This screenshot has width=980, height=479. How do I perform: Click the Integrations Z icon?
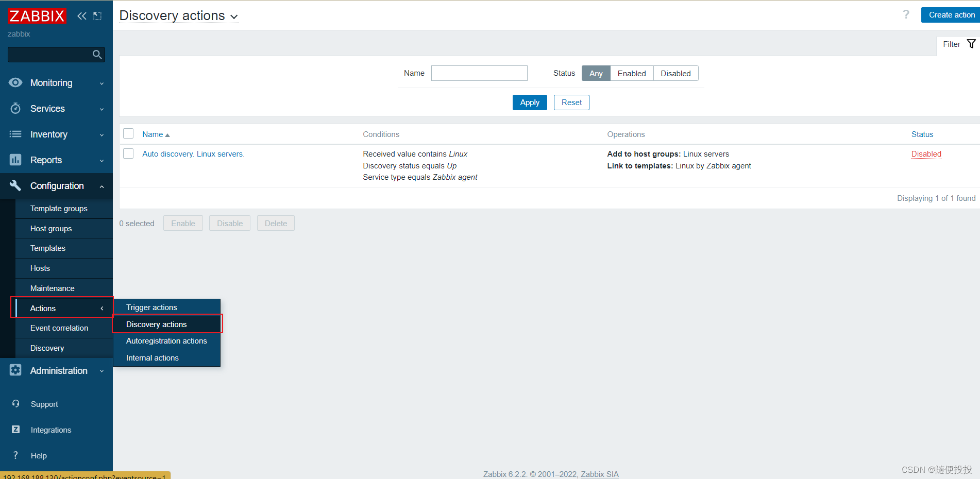(15, 430)
